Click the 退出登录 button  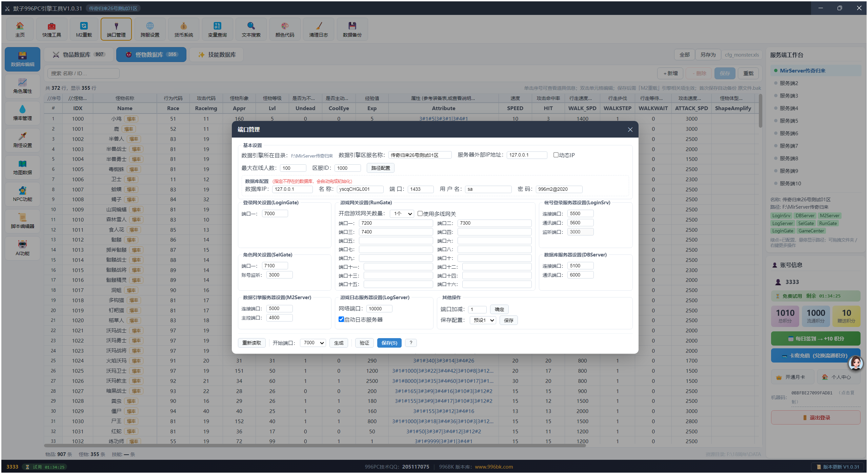[815, 418]
